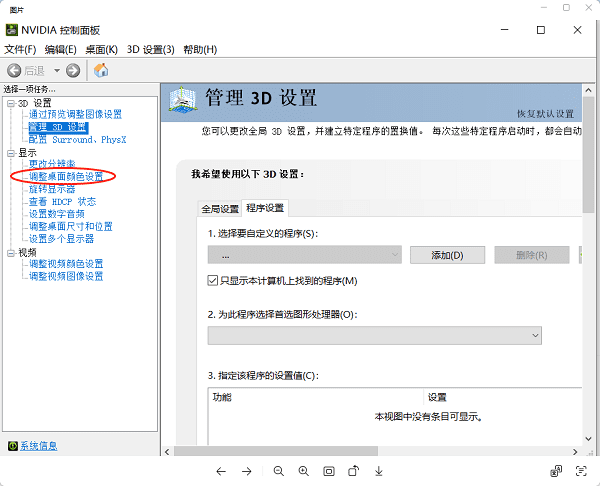Viewport: 600px width, 486px height.
Task: Zoom in the picture viewer
Action: click(x=304, y=471)
